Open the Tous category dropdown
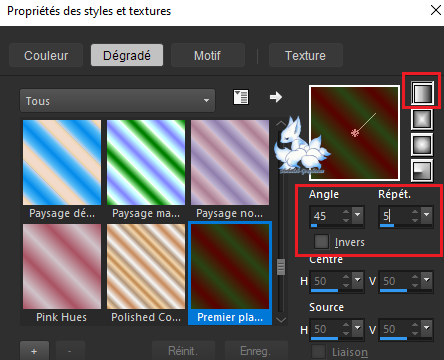 [x=117, y=100]
